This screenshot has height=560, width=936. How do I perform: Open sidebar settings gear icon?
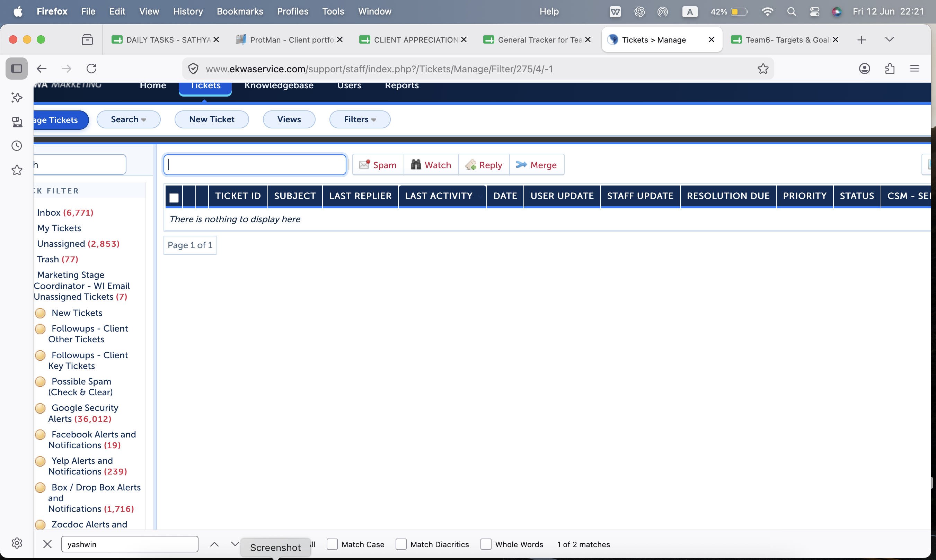tap(17, 543)
